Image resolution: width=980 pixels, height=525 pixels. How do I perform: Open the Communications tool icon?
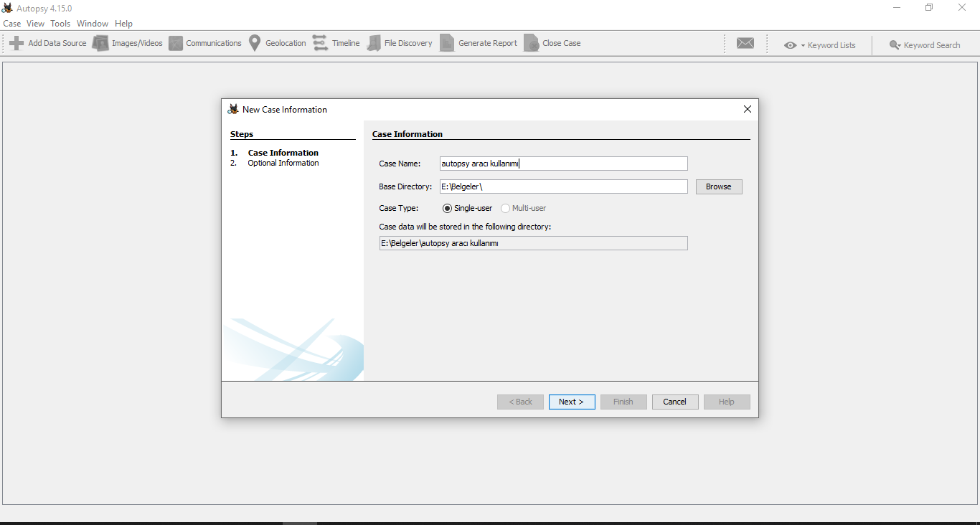coord(176,43)
